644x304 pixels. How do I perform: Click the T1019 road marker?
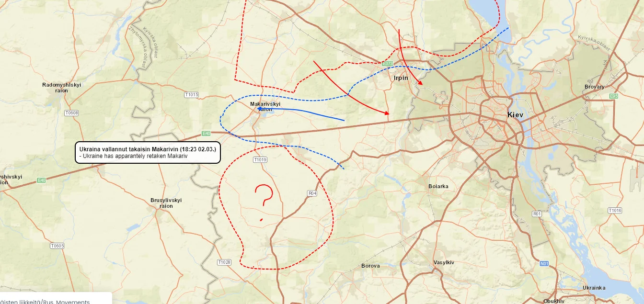tap(260, 159)
